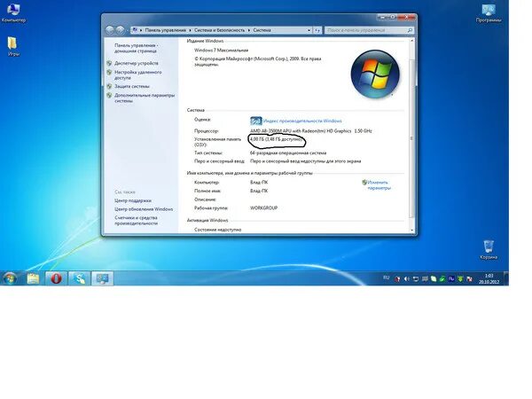This screenshot has width=532, height=399.
Task: Expand the arrow before Панель управления breadcrumb
Action: point(141,30)
